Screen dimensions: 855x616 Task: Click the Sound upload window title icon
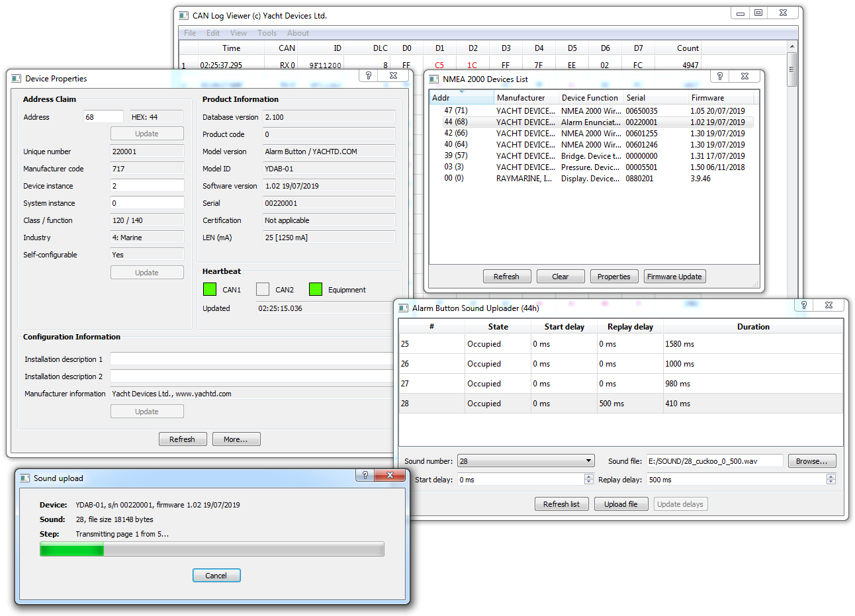tap(25, 478)
